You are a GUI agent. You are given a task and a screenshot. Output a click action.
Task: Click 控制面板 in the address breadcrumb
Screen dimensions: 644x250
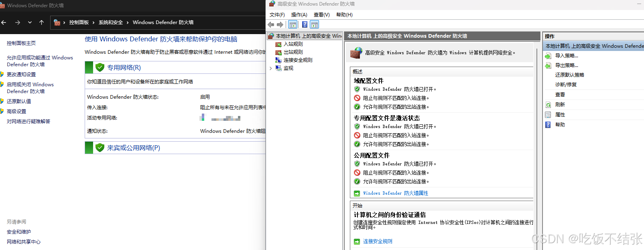(x=79, y=22)
